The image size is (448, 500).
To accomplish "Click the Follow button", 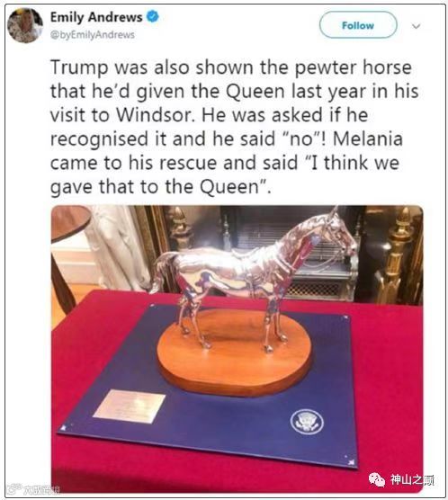I will tap(358, 25).
